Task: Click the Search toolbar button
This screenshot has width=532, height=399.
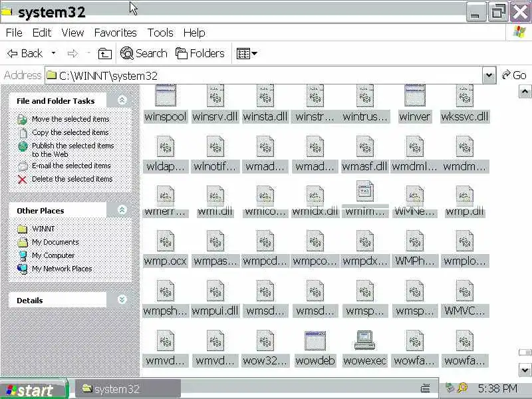Action: [x=144, y=54]
